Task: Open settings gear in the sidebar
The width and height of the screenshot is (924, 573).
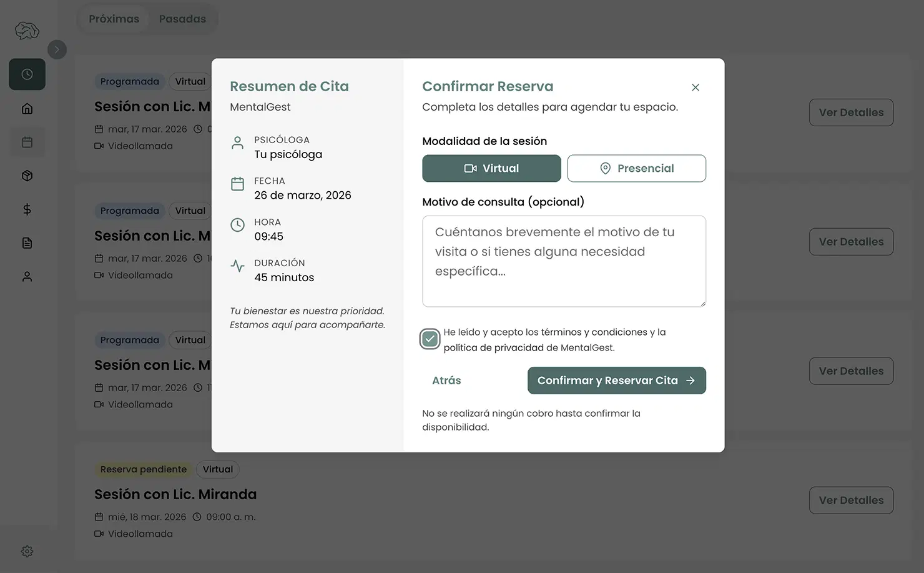Action: 27,551
